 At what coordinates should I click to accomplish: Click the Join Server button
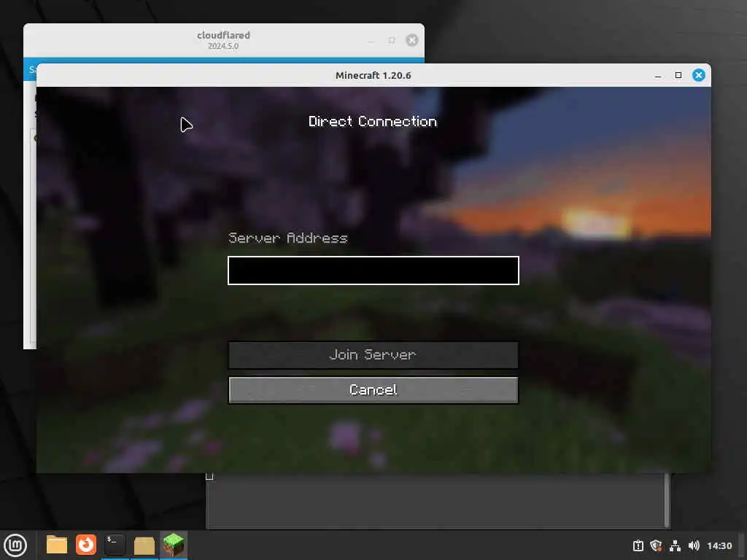tap(373, 355)
